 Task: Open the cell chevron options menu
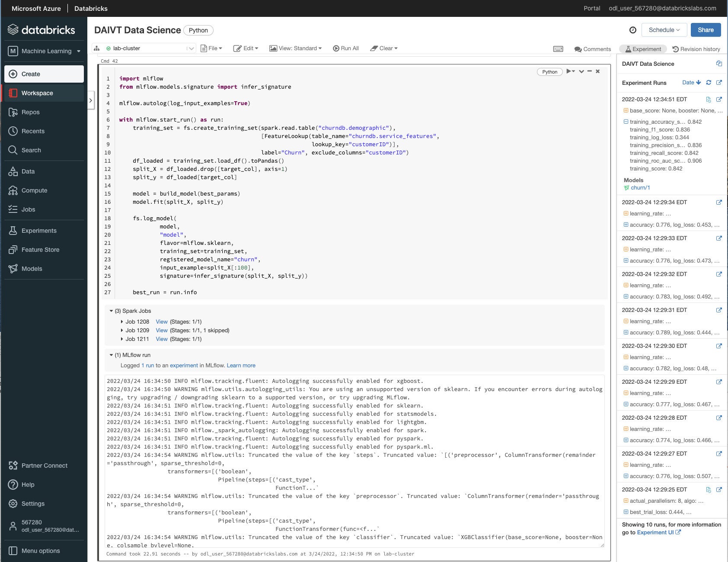coord(581,71)
